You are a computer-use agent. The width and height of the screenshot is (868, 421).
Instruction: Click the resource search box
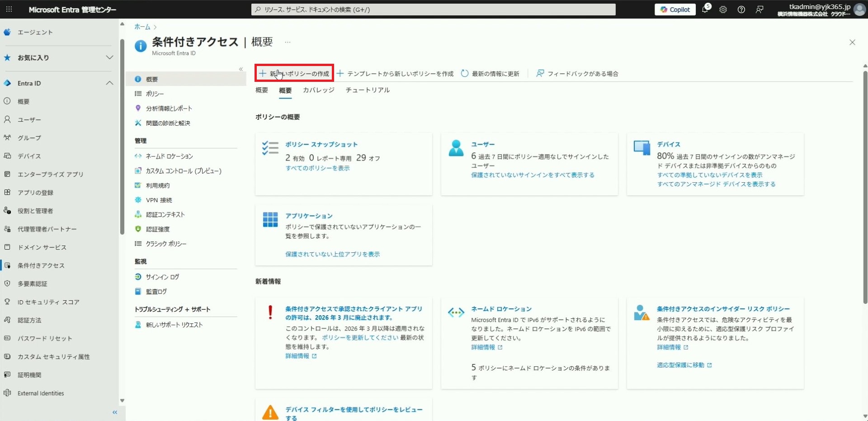click(x=433, y=9)
